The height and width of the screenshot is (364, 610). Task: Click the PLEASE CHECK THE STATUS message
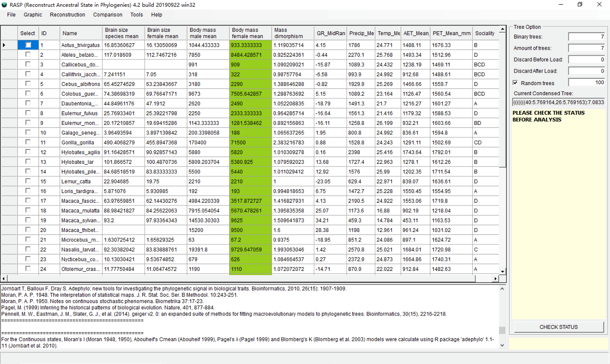pos(549,116)
